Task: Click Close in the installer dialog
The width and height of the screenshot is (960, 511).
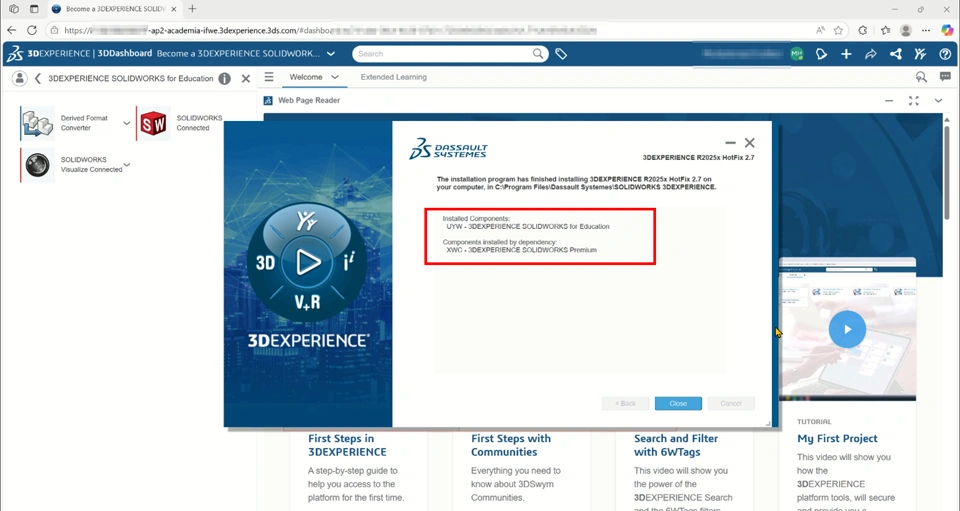Action: tap(678, 403)
